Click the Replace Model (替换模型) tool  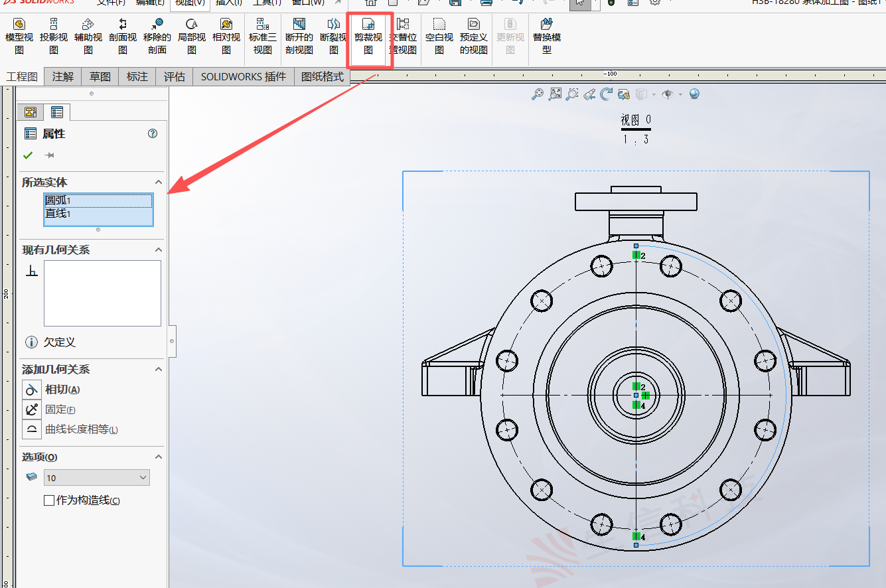547,37
